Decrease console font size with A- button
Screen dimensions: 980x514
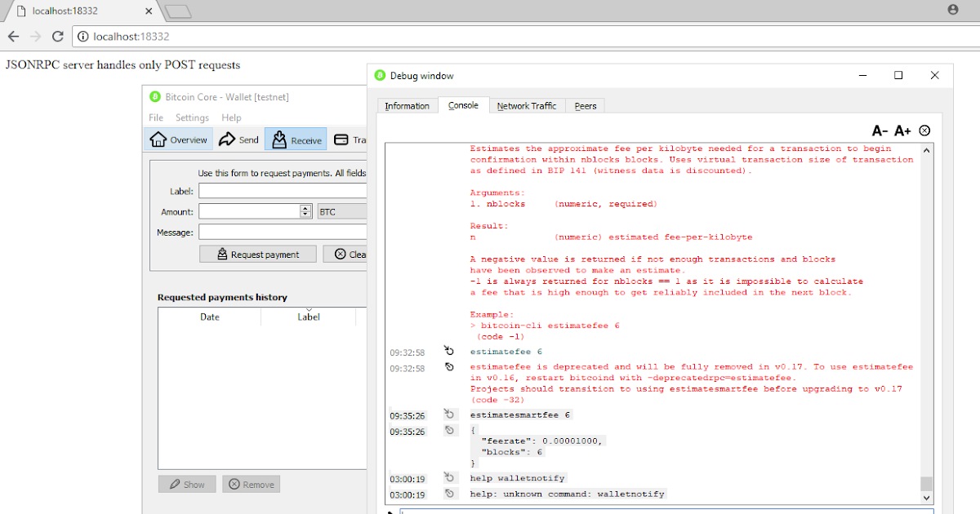coord(880,131)
